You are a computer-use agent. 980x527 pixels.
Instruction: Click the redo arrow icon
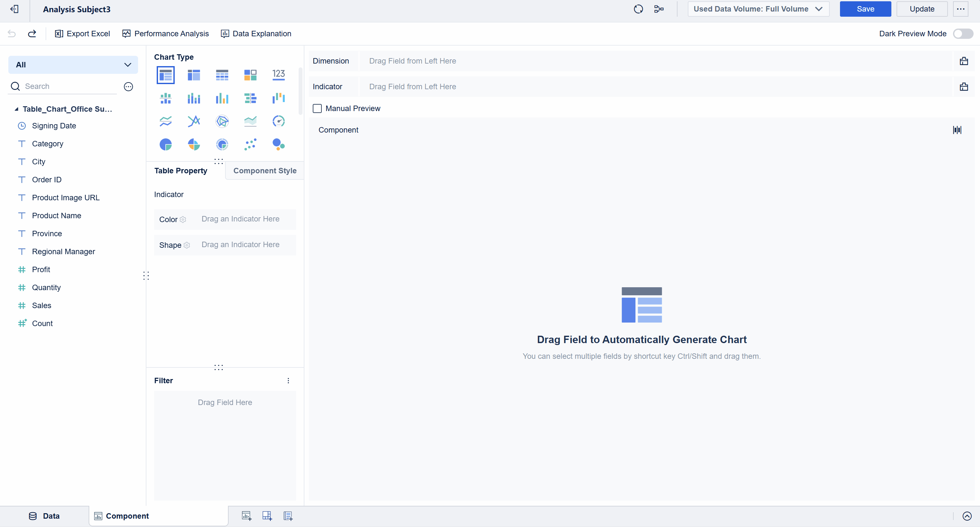[32, 33]
